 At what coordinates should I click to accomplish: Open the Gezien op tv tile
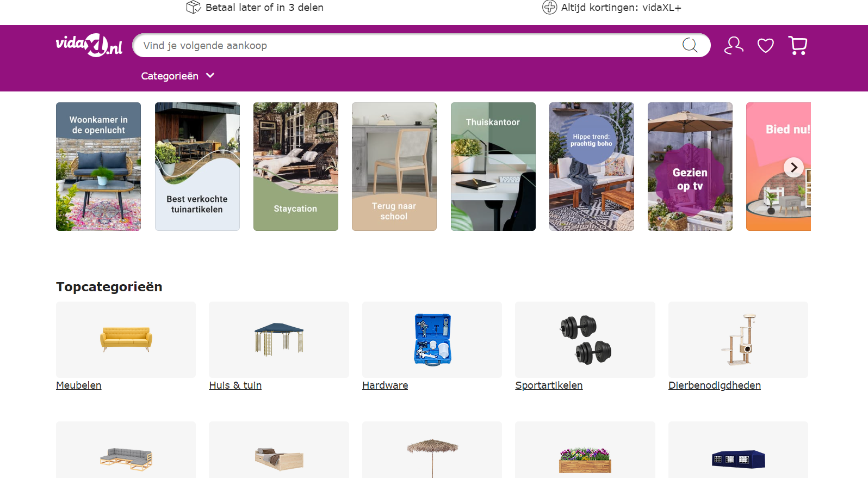(x=690, y=167)
